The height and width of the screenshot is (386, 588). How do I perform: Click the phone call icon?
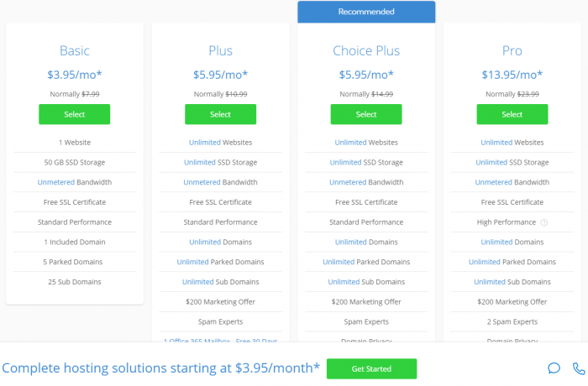pos(578,368)
